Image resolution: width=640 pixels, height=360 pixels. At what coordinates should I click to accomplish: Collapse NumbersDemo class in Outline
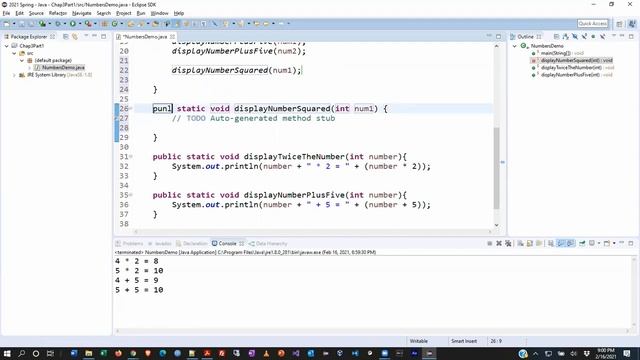pos(515,46)
